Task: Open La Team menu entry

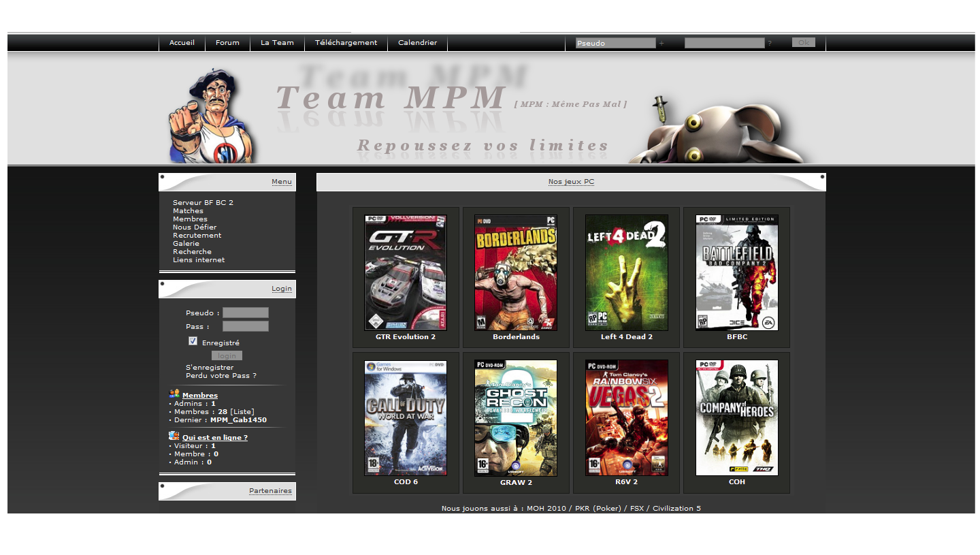Action: click(x=277, y=43)
